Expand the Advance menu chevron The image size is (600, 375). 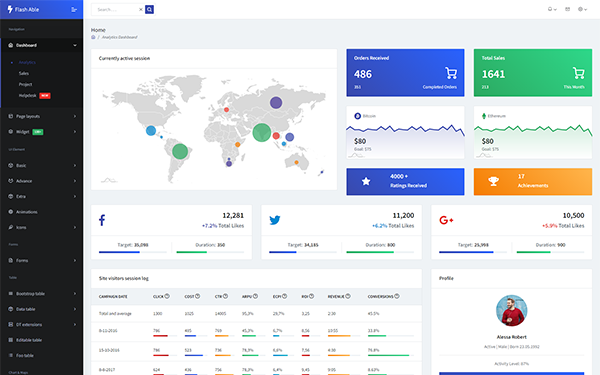75,181
